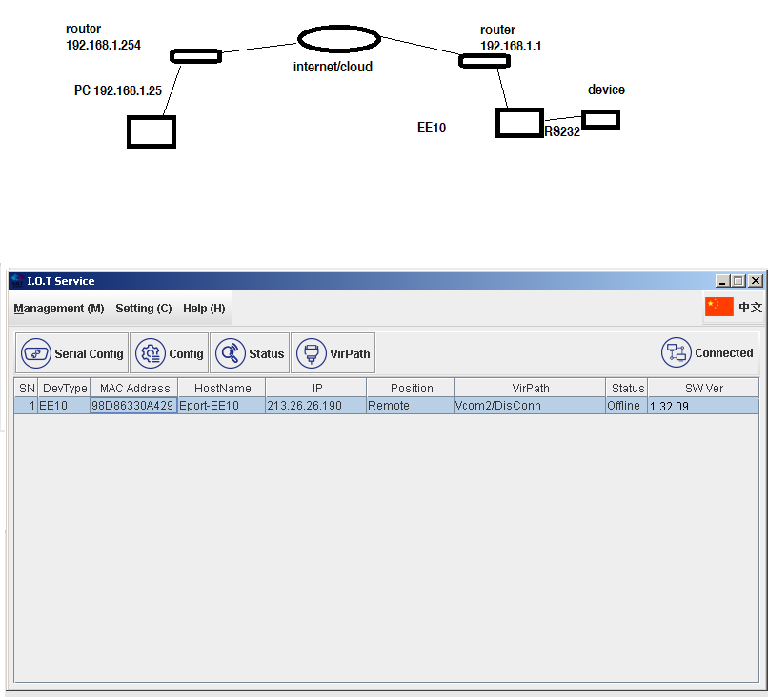Click the SW Ver column header

pos(703,389)
